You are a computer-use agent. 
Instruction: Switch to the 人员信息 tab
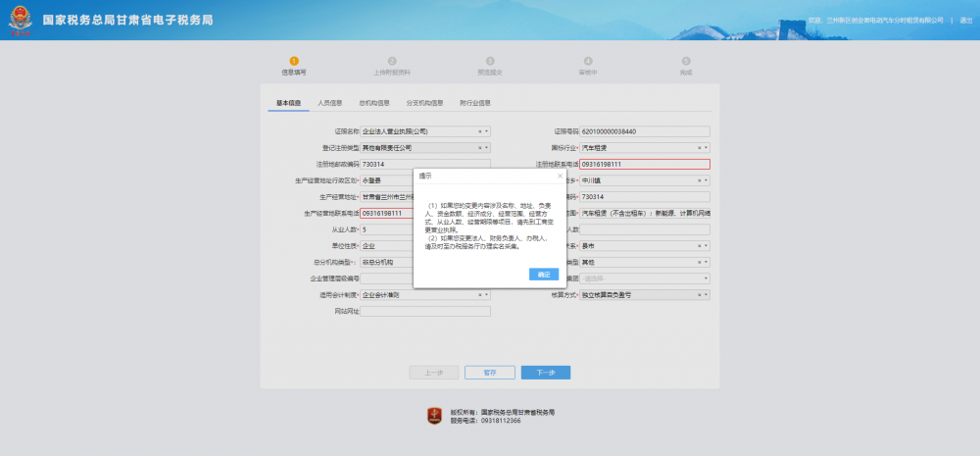click(329, 102)
